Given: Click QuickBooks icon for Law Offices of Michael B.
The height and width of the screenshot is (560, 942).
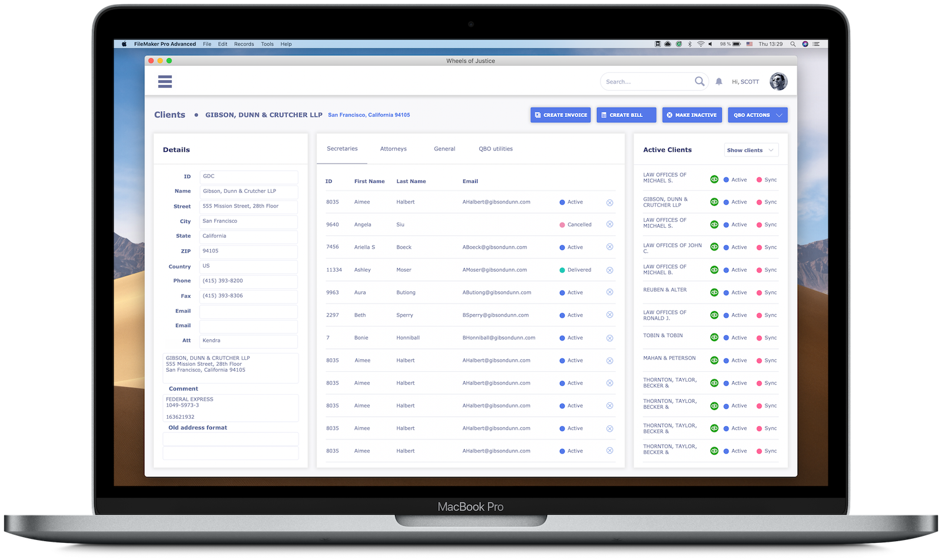Looking at the screenshot, I should (714, 270).
